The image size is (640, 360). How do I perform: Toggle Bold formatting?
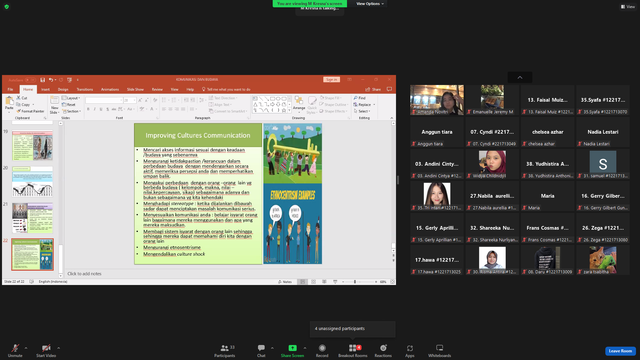pyautogui.click(x=88, y=109)
